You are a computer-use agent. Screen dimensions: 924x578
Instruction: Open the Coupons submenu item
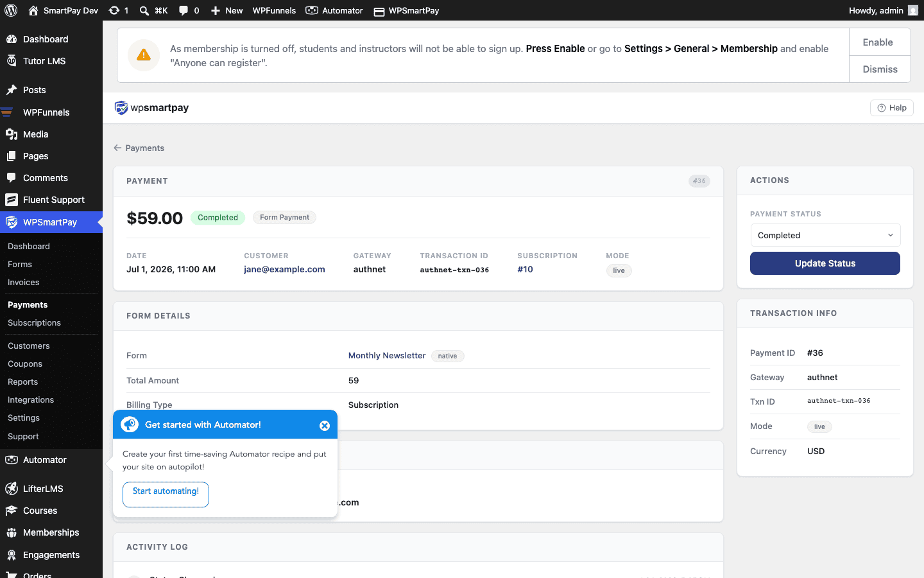pos(25,363)
